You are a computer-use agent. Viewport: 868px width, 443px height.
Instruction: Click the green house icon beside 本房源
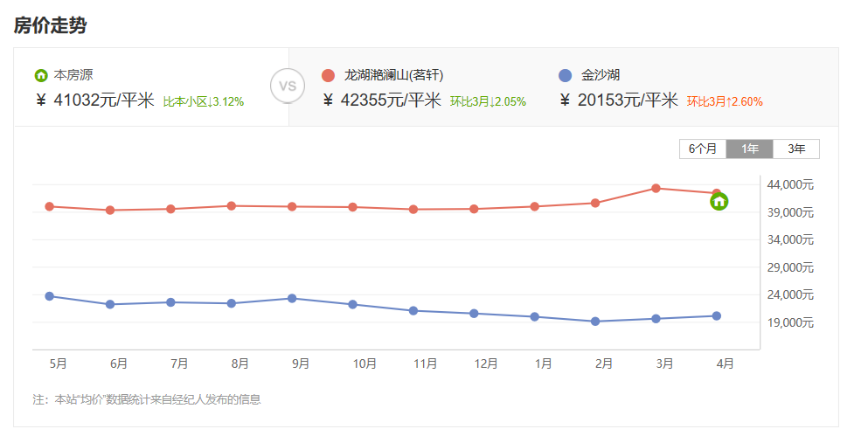pos(41,75)
